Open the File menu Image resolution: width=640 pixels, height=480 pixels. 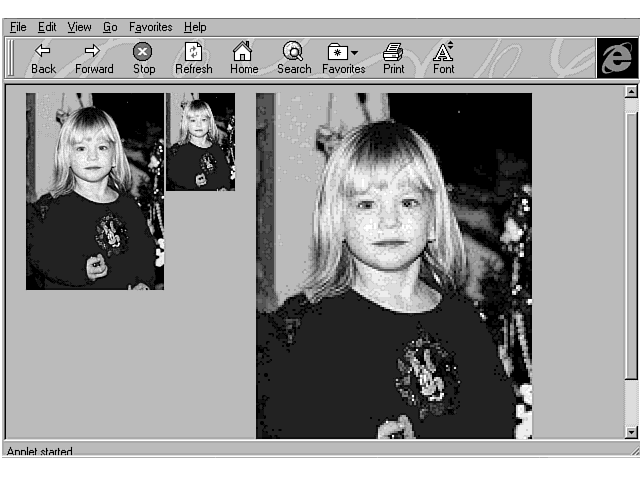pos(18,27)
